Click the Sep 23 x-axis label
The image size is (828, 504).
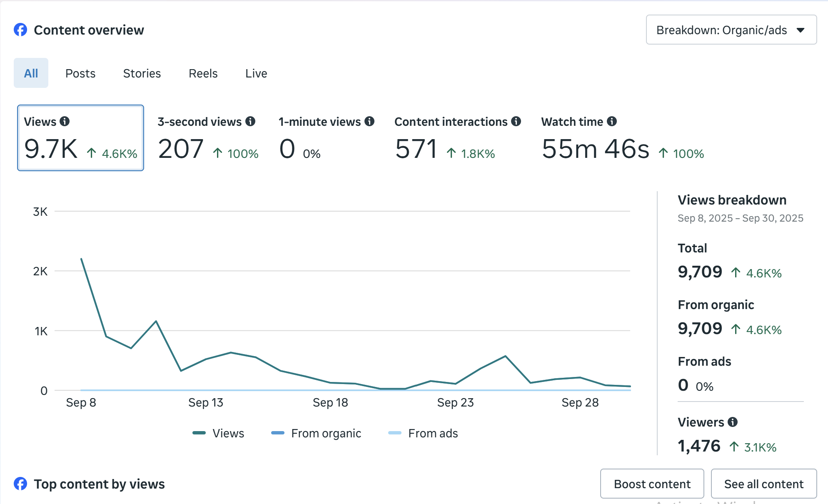click(x=455, y=402)
